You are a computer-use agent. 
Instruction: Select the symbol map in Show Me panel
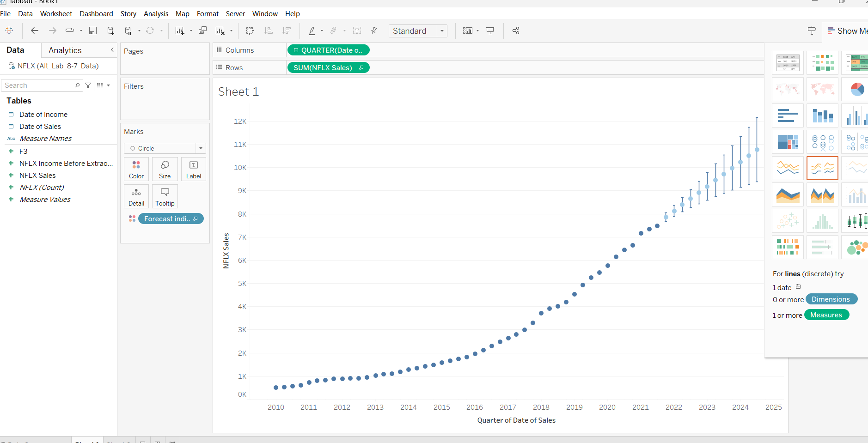tap(787, 89)
